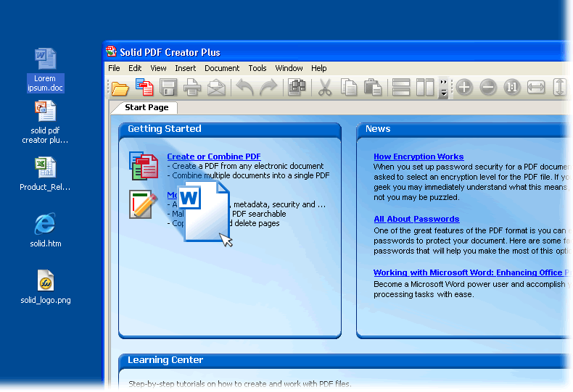
Task: Click the notepad with pencil icon
Action: coord(143,204)
